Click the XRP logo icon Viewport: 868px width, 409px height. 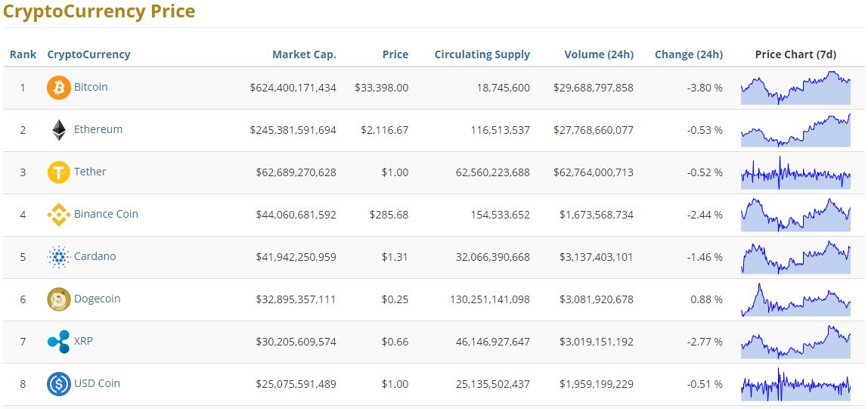(58, 342)
